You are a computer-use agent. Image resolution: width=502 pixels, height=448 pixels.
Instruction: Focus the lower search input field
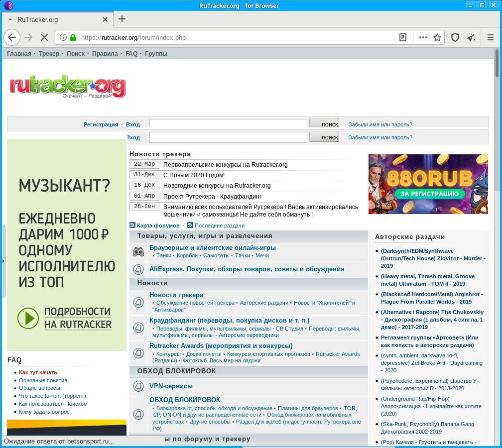pos(228,137)
